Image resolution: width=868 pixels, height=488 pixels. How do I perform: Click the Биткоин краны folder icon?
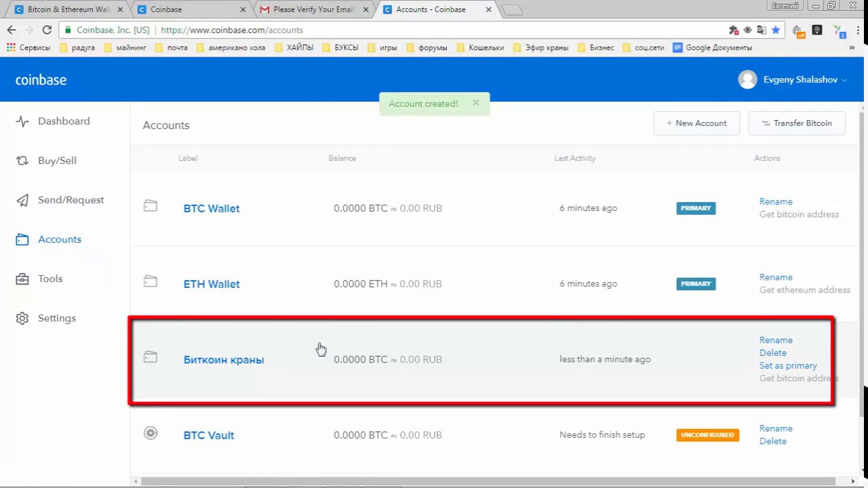point(151,357)
